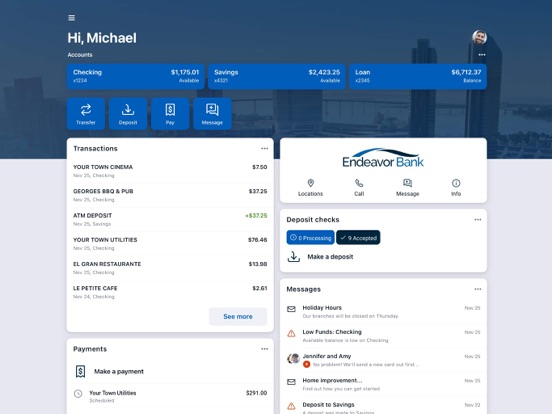Image resolution: width=552 pixels, height=414 pixels.
Task: Tap the Deposit quick action
Action: tap(128, 114)
